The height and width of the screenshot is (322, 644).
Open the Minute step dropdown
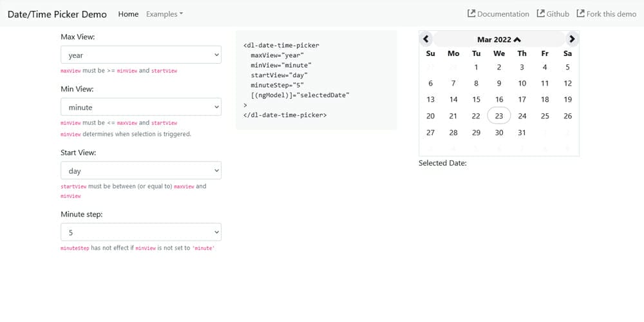click(x=141, y=232)
